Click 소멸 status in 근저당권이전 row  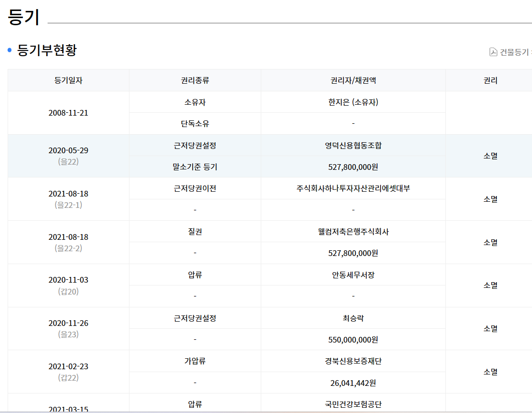pos(490,199)
